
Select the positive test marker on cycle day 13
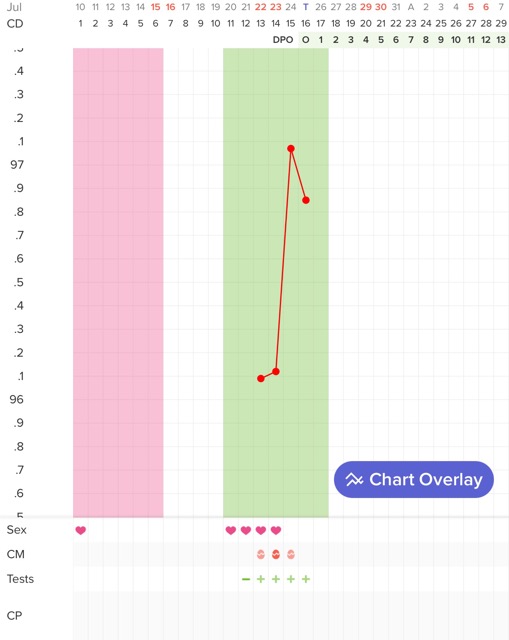(x=261, y=579)
